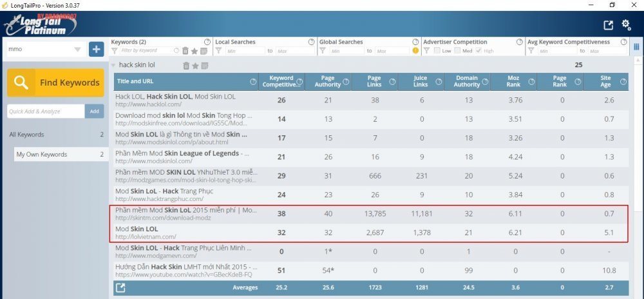Toggle the High advertiser competition checkbox
The width and height of the screenshot is (644, 299).
point(479,50)
